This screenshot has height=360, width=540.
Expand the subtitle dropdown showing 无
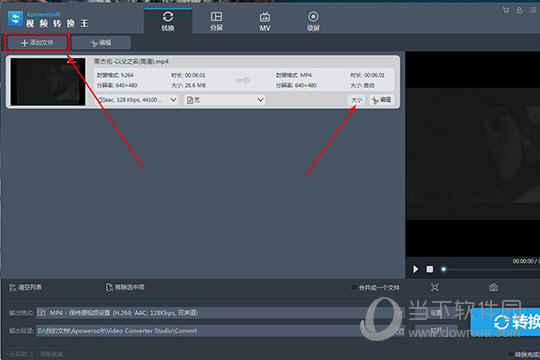pyautogui.click(x=225, y=100)
